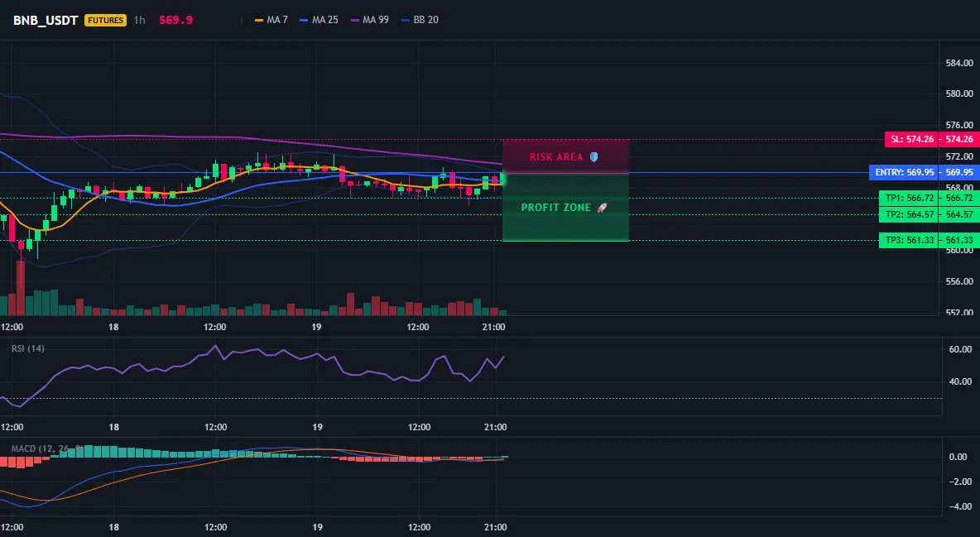
Task: Select the TP1: 566.72 target label
Action: point(907,199)
